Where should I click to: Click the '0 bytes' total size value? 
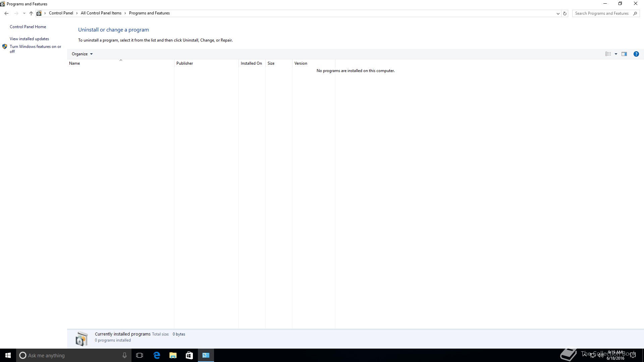(179, 334)
